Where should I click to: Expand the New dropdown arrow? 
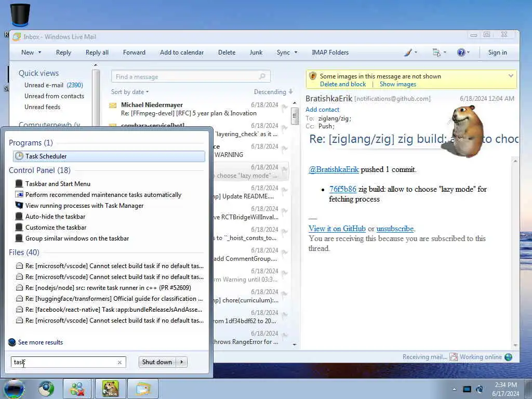39,52
